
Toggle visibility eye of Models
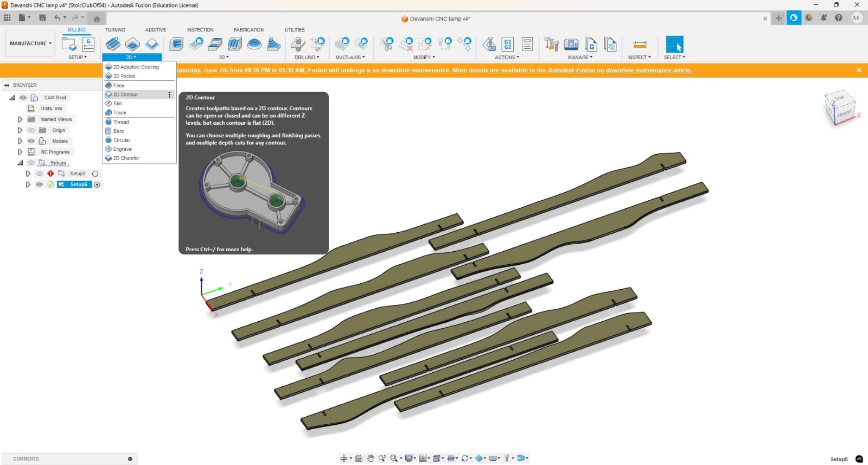point(31,141)
